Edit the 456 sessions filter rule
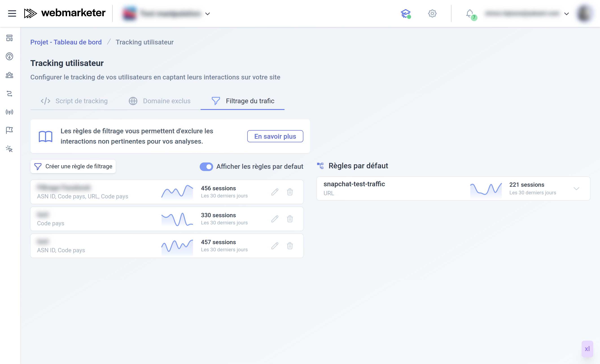 click(275, 192)
